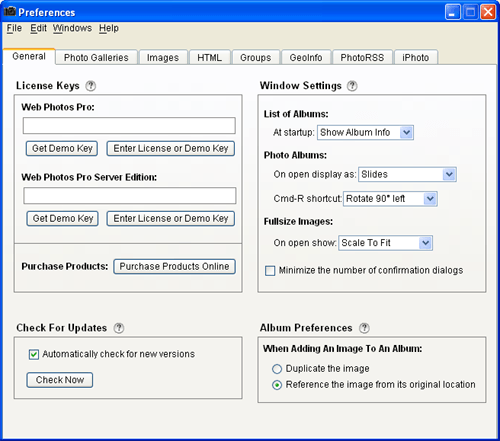This screenshot has height=441, width=500.
Task: Select Duplicate the image option
Action: pos(277,369)
